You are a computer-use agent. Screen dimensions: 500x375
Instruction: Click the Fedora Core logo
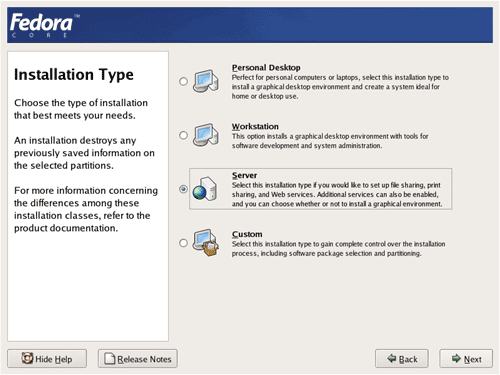[45, 25]
